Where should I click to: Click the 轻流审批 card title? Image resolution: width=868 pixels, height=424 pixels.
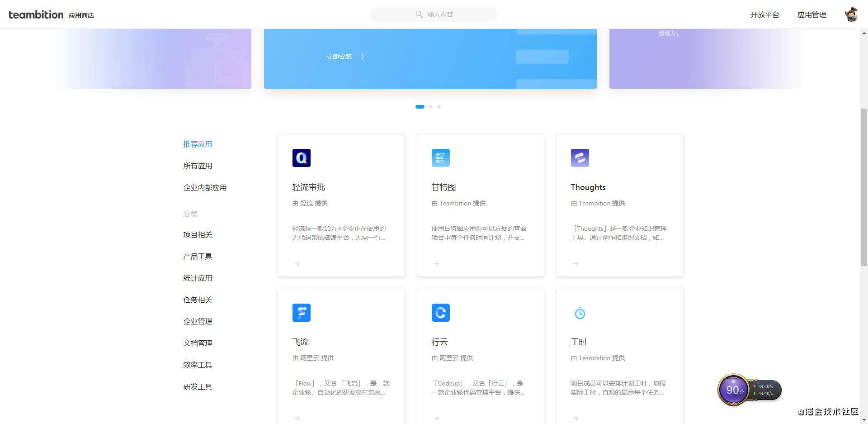coord(308,187)
